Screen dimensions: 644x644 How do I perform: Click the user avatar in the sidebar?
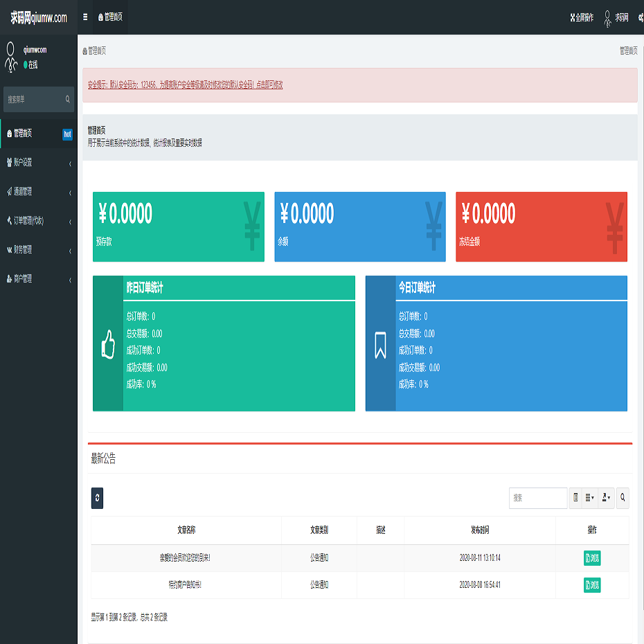(10, 57)
